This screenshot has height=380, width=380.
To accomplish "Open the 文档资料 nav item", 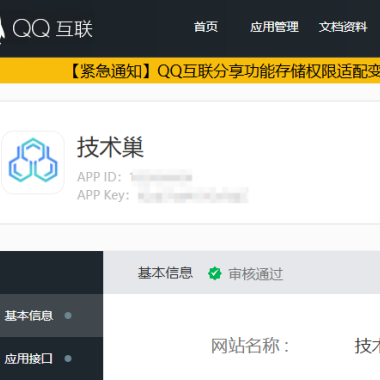I will (343, 27).
